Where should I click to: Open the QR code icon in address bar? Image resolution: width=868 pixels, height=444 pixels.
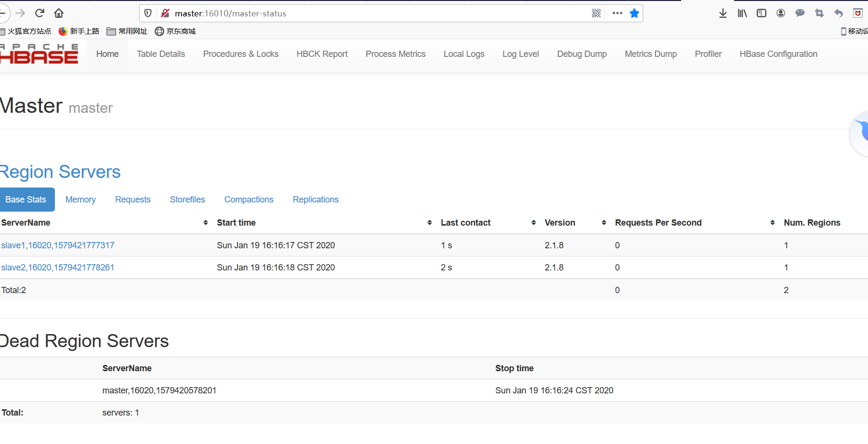596,13
